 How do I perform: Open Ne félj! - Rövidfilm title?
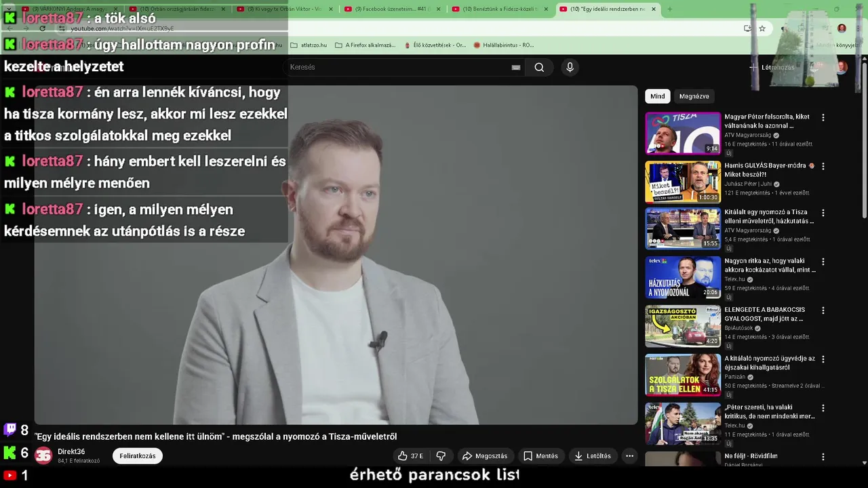[x=751, y=456]
